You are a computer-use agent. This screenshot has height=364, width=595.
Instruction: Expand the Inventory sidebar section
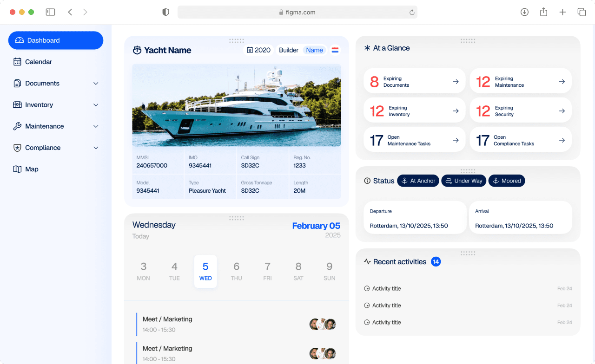(x=96, y=104)
